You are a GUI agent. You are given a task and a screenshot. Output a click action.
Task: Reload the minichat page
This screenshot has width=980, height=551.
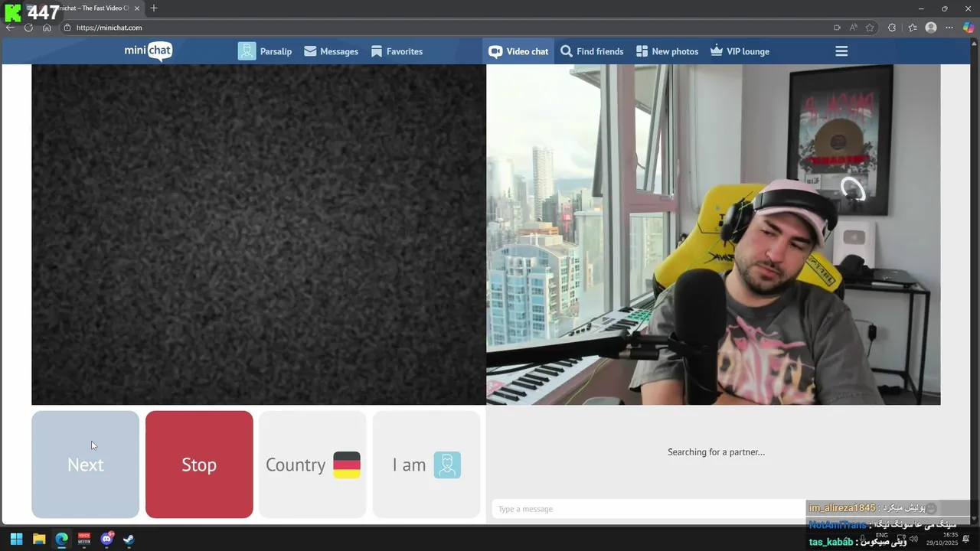pos(28,28)
